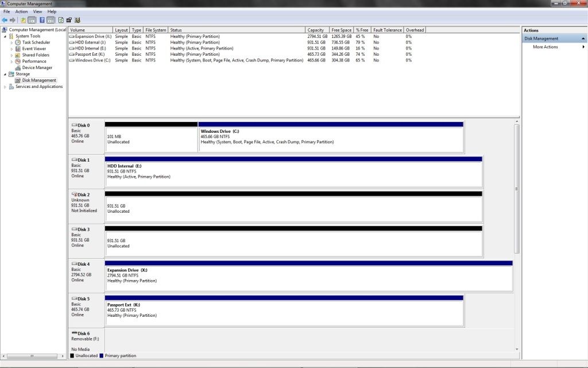
Task: Toggle the Show/Hide Action Pane toolbar icon
Action: click(x=51, y=20)
